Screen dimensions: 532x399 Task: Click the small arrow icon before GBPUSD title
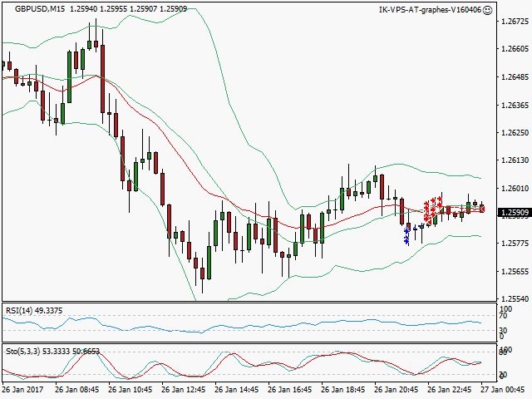coord(7,9)
